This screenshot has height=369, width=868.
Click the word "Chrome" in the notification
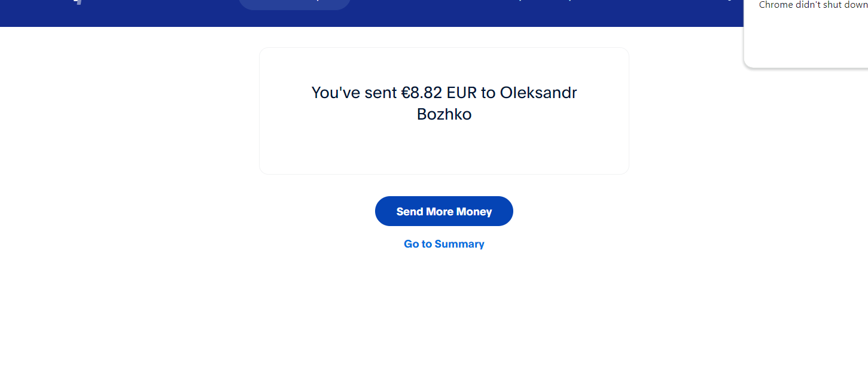[x=773, y=5]
